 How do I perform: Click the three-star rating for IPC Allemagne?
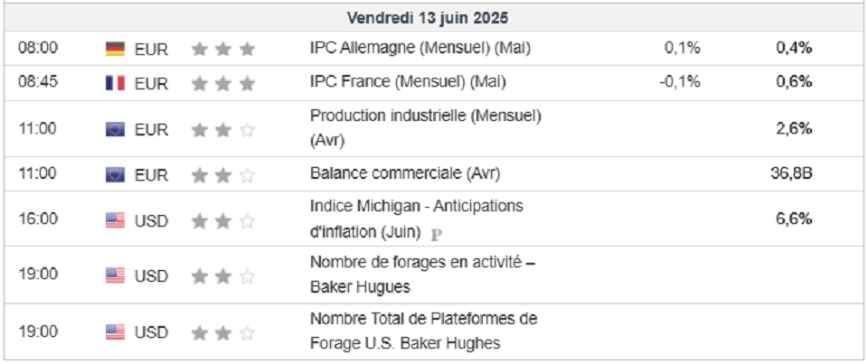pyautogui.click(x=223, y=50)
